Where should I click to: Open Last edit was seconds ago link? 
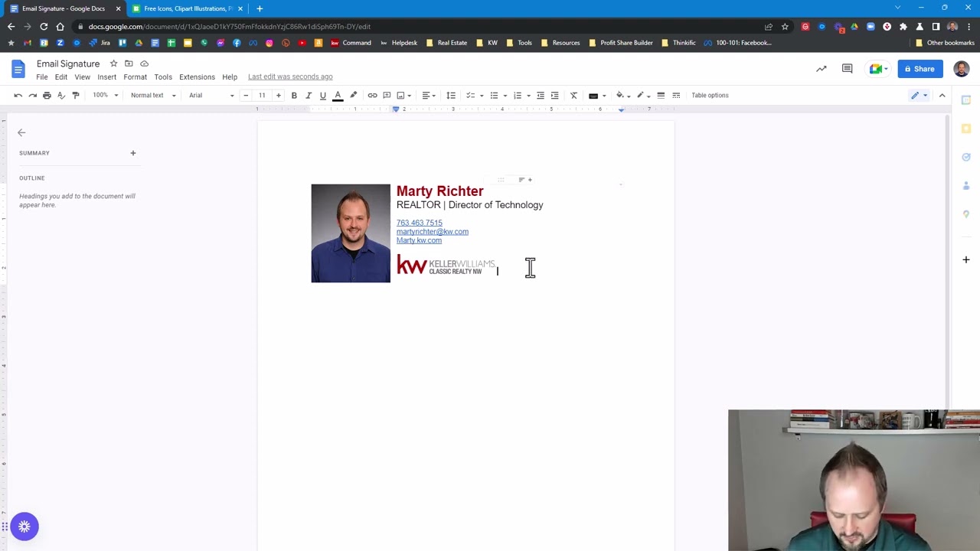pyautogui.click(x=290, y=77)
